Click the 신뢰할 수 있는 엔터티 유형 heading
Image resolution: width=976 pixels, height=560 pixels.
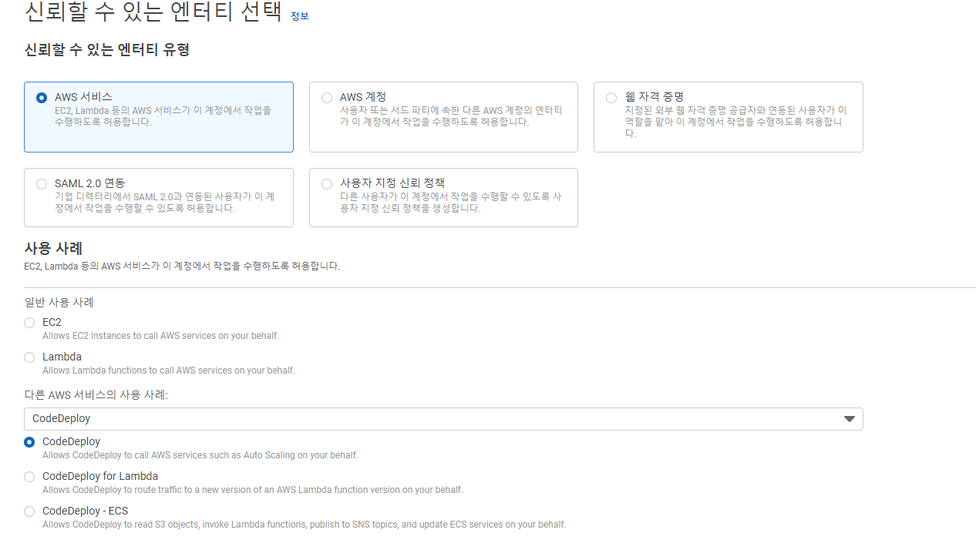pos(107,50)
